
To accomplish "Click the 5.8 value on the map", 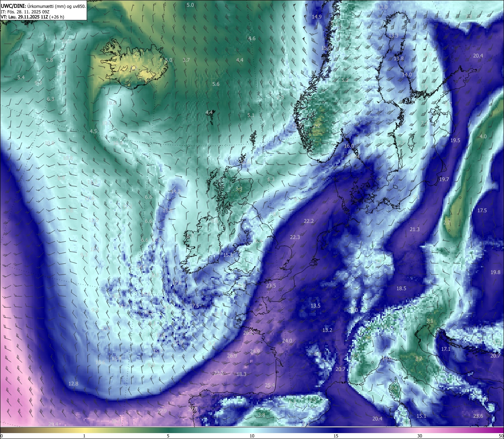I will click(49, 60).
